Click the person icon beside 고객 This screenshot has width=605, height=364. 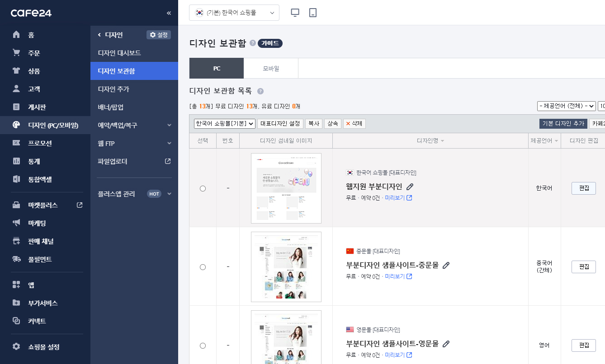[16, 89]
